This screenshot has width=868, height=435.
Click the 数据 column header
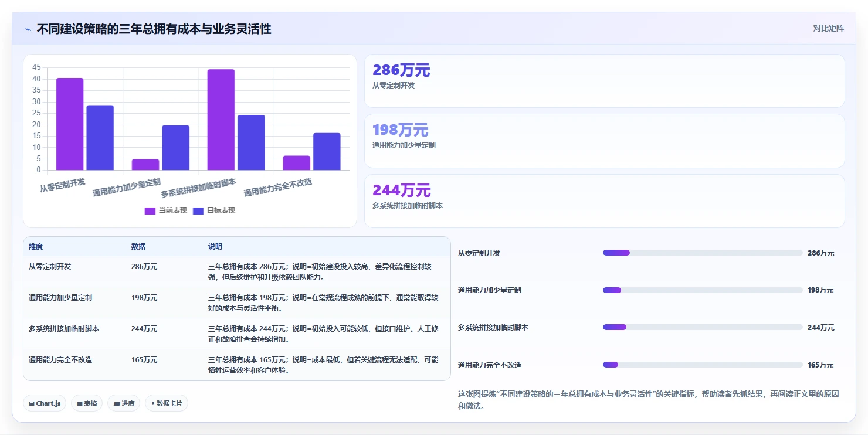[138, 247]
